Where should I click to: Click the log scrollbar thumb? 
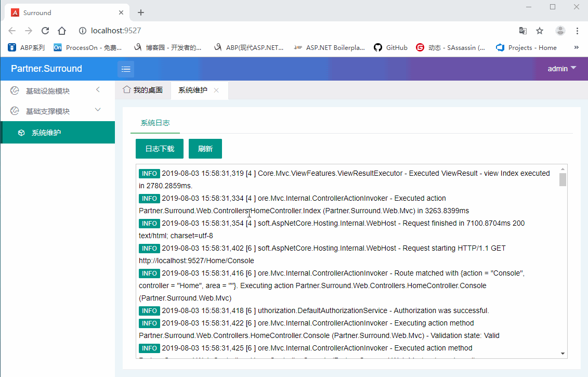click(563, 180)
